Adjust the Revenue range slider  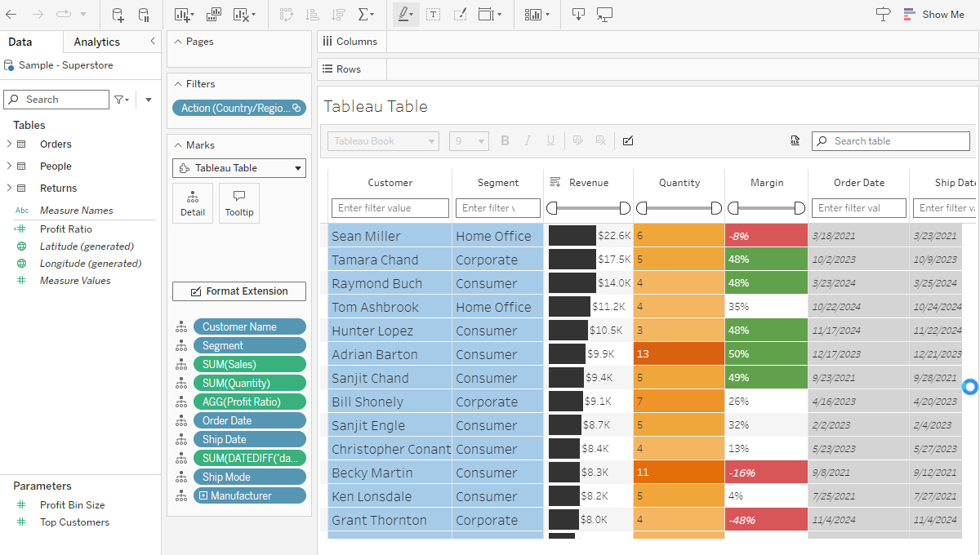point(588,208)
